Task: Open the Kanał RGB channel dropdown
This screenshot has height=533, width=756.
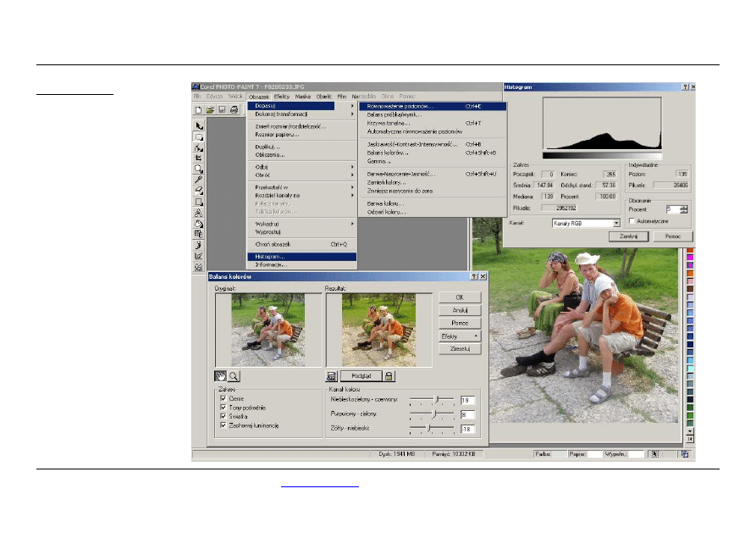Action: click(x=616, y=223)
